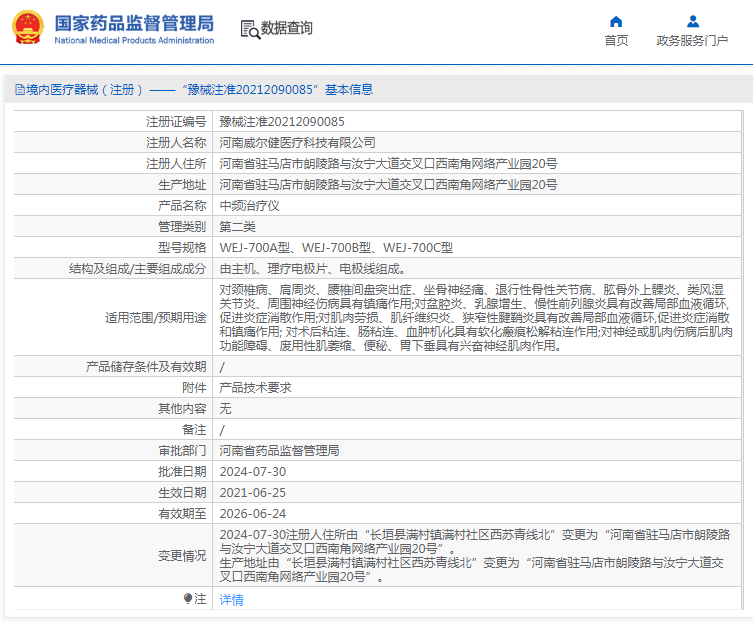Image resolution: width=753 pixels, height=636 pixels.
Task: Click label 产品名称
Action: point(182,206)
